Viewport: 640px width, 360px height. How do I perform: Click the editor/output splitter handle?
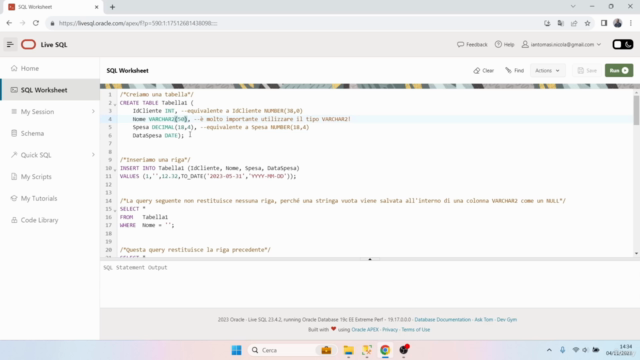pos(370,259)
